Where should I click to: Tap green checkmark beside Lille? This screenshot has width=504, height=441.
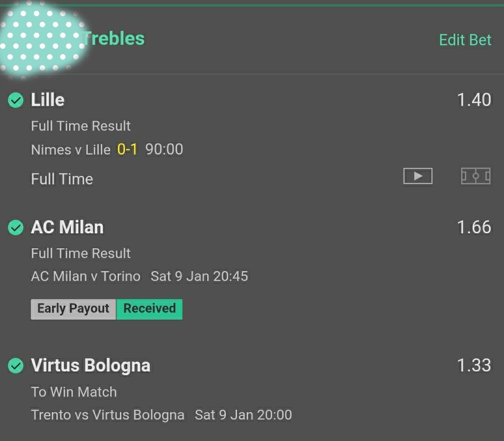click(15, 100)
